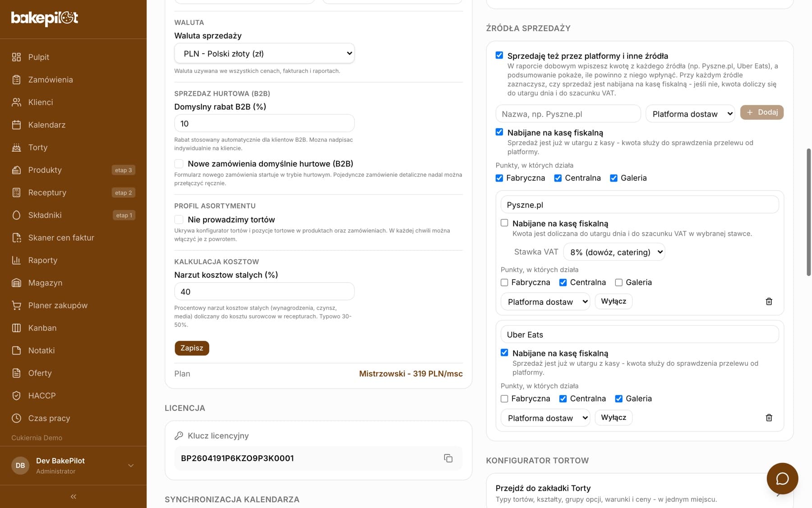Click the Torty cake icon

click(x=16, y=147)
